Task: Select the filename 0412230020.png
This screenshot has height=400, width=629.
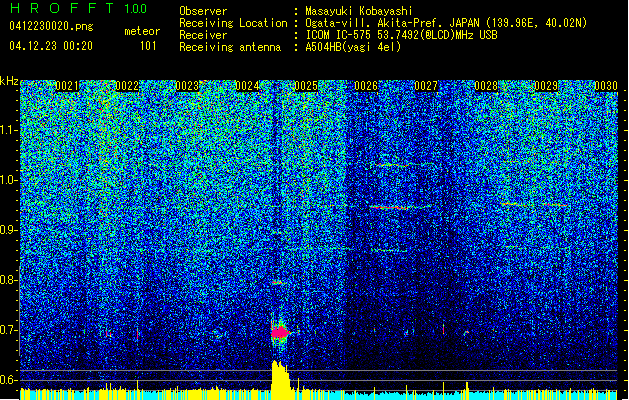Action: (x=51, y=26)
